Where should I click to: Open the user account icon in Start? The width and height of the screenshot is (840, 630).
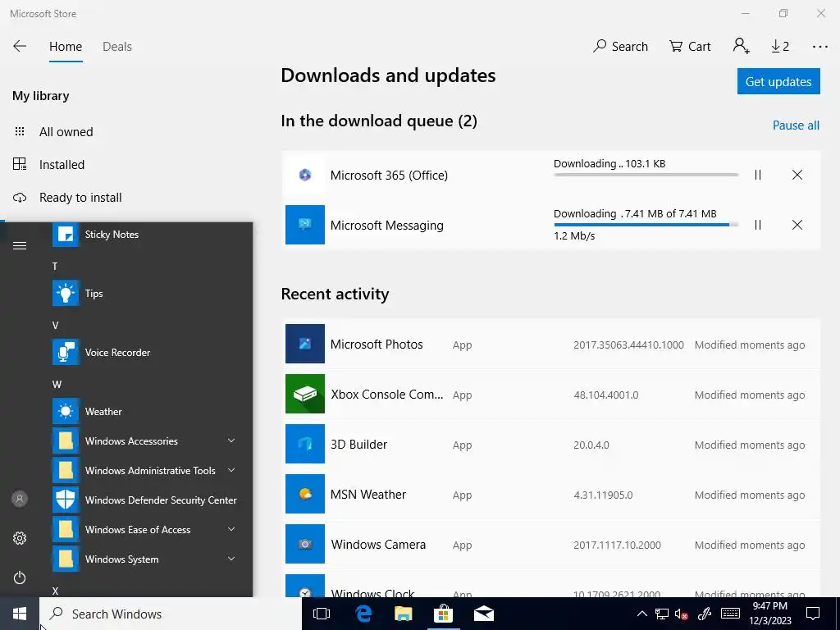[20, 499]
